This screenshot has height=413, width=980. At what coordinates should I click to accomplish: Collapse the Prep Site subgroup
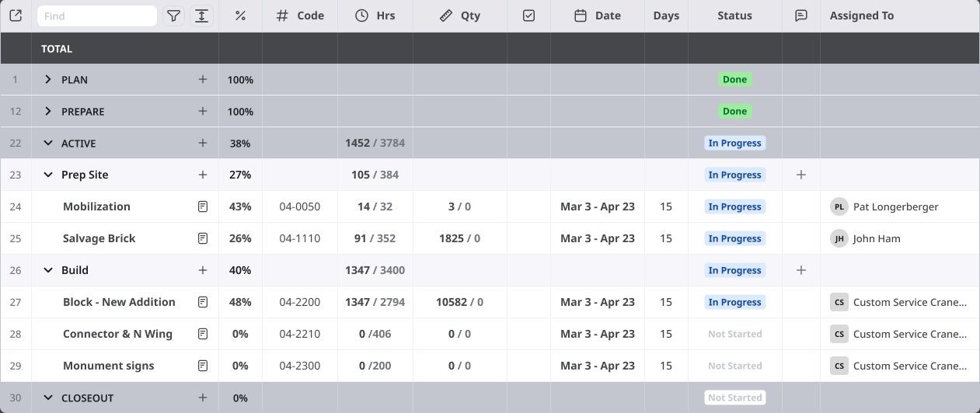pyautogui.click(x=48, y=175)
